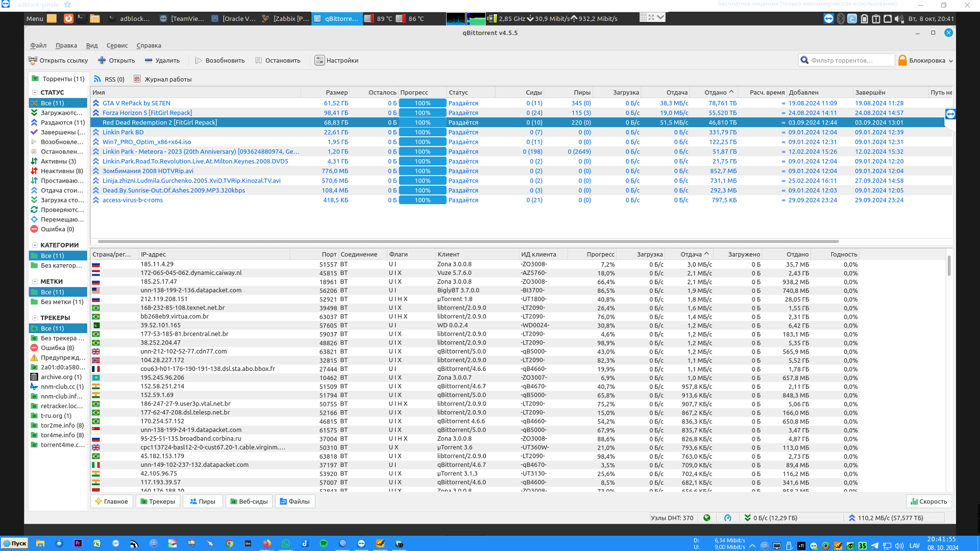
Task: Switch to the Пиры tab
Action: [203, 502]
